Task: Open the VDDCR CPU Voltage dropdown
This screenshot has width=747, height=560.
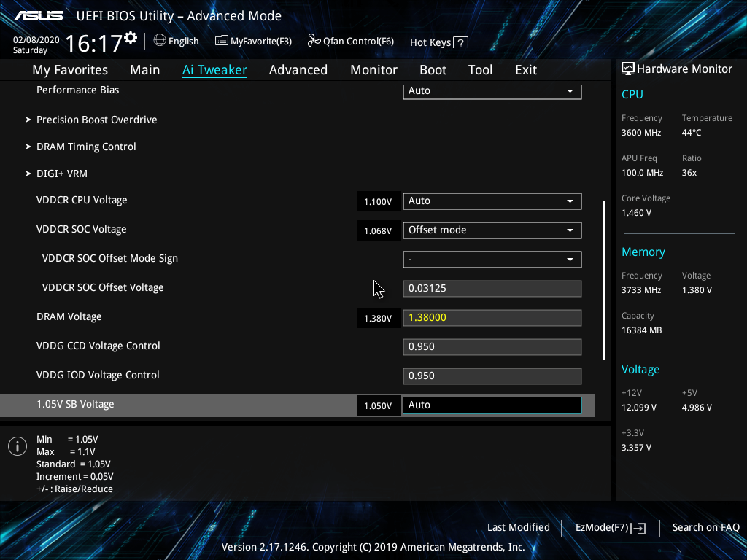Action: (x=492, y=201)
